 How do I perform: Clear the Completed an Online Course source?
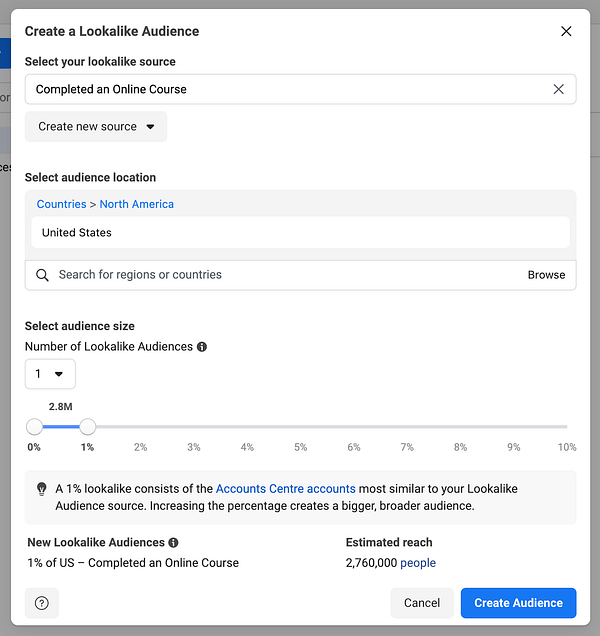point(559,89)
